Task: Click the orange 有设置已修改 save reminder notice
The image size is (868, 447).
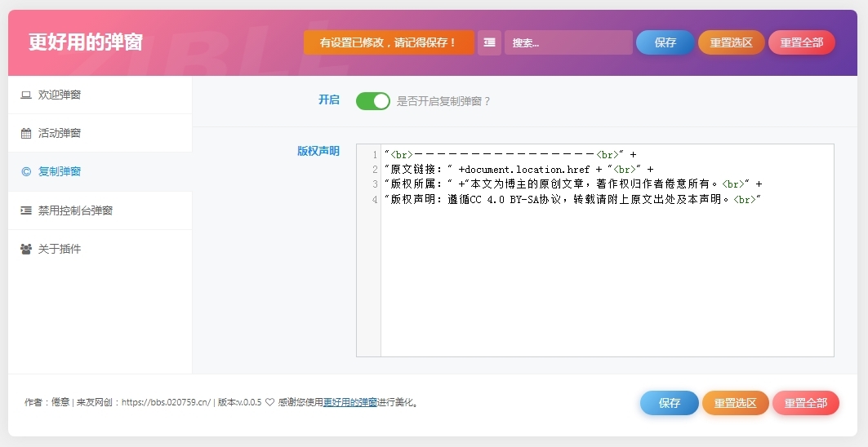Action: pos(388,42)
